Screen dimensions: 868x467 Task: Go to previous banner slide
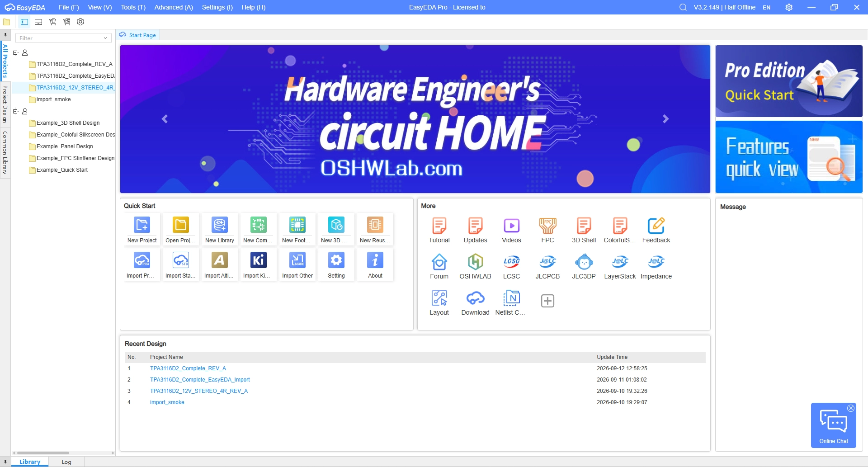(x=165, y=119)
